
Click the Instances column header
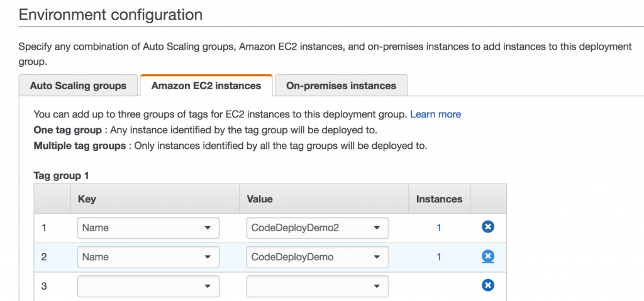[439, 199]
